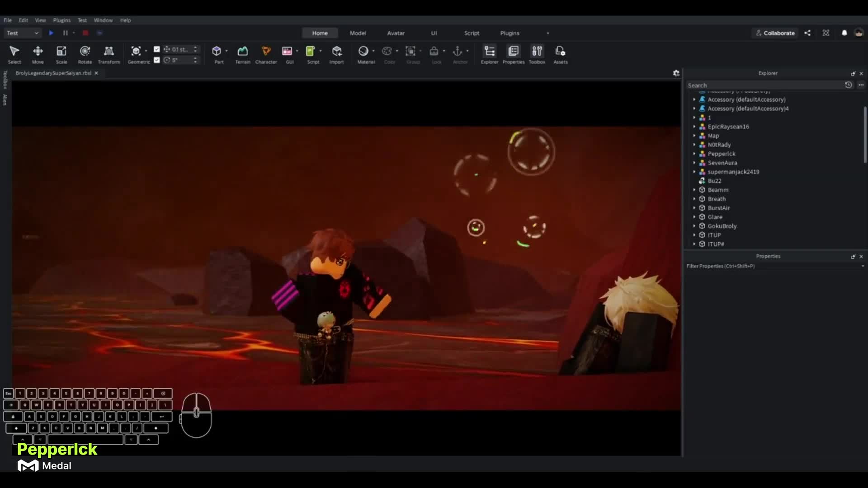
Task: Toggle the rotation snapping checkbox
Action: [157, 60]
